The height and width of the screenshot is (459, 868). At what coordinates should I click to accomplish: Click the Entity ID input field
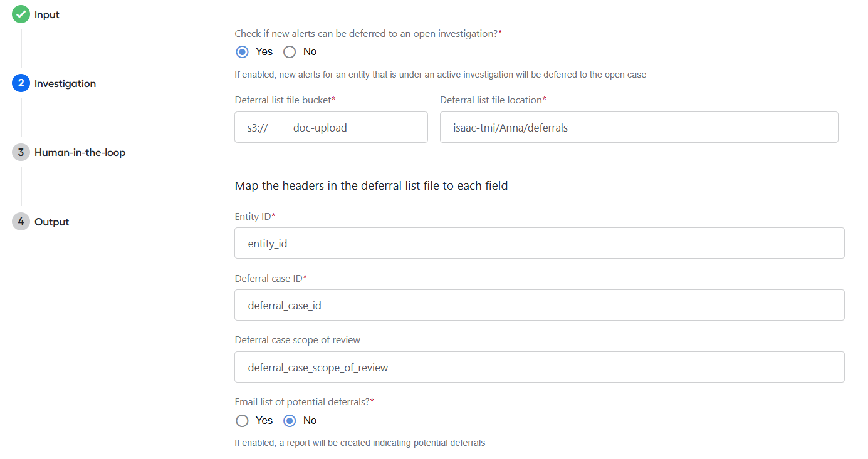(540, 243)
